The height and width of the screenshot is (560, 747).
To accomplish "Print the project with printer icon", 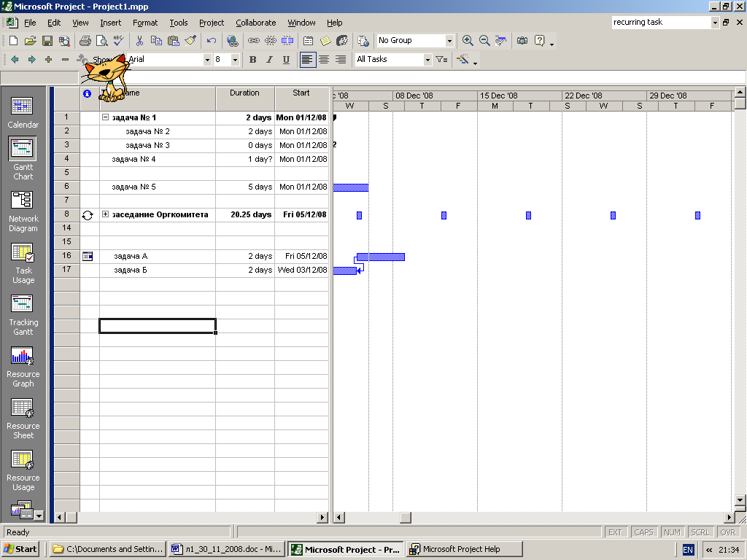I will [85, 41].
